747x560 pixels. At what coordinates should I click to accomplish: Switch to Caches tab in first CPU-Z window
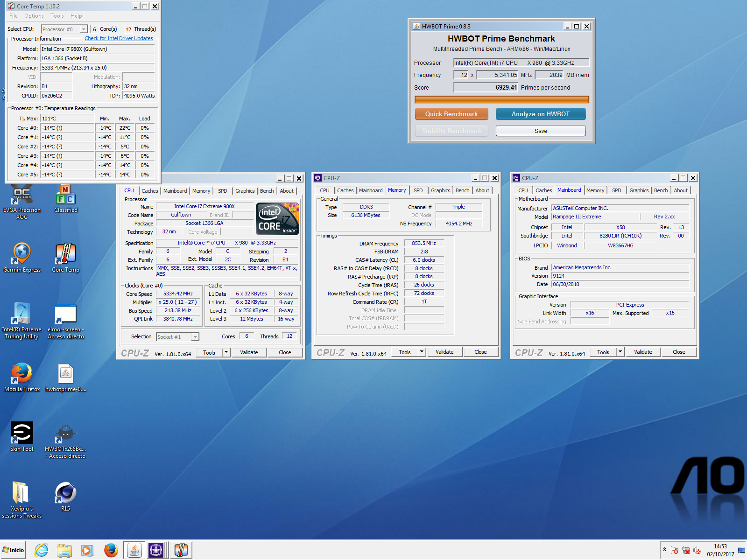pos(150,191)
